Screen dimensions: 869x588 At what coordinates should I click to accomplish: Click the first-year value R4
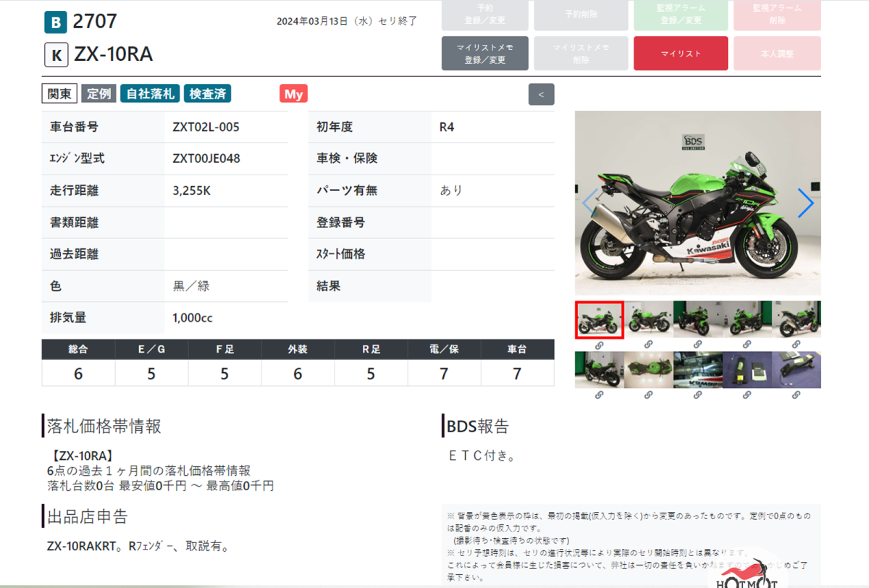click(x=447, y=127)
